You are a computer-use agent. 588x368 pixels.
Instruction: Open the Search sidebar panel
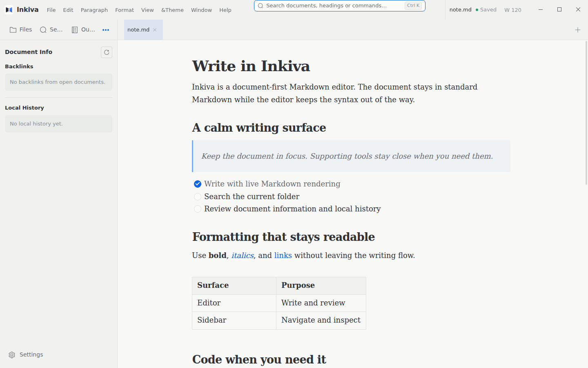coord(51,29)
